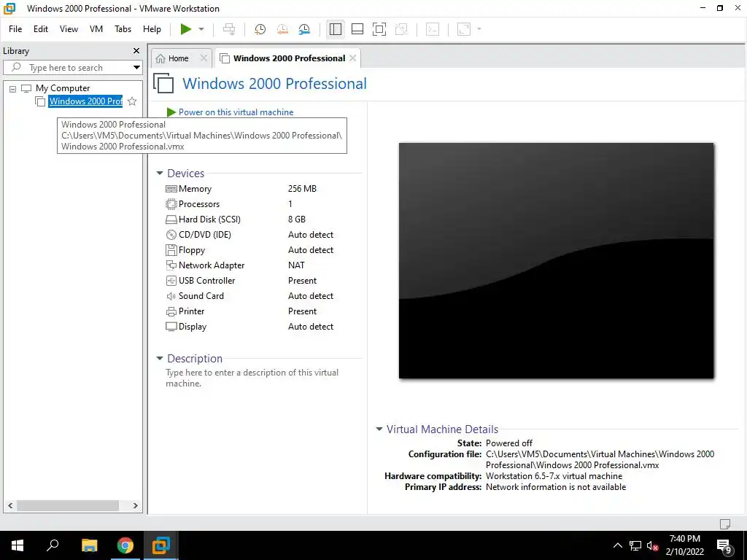Open File Explorer from the taskbar

coord(89,545)
